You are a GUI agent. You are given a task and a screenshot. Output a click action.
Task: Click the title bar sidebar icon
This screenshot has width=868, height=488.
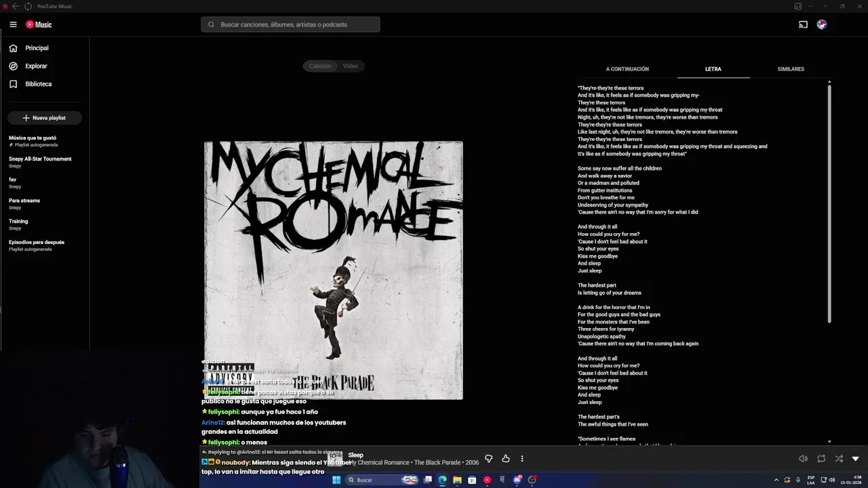point(798,6)
